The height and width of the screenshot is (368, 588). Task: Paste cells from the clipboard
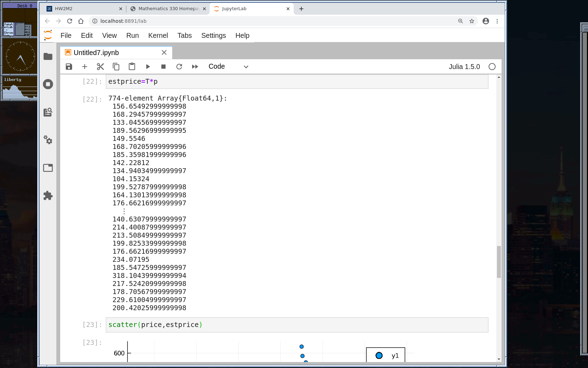click(x=132, y=67)
